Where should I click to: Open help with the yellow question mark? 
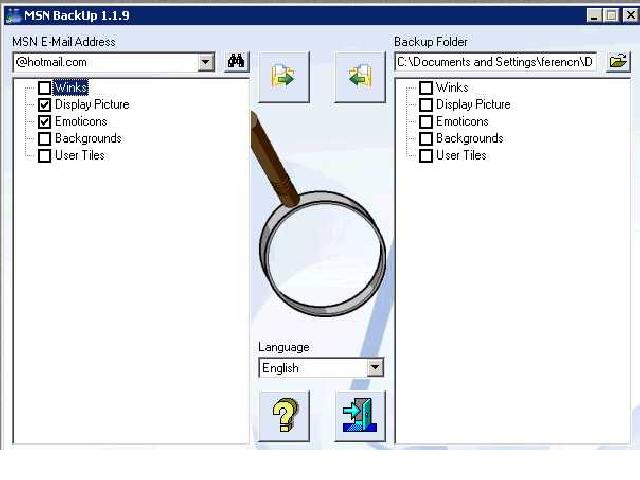(x=284, y=416)
